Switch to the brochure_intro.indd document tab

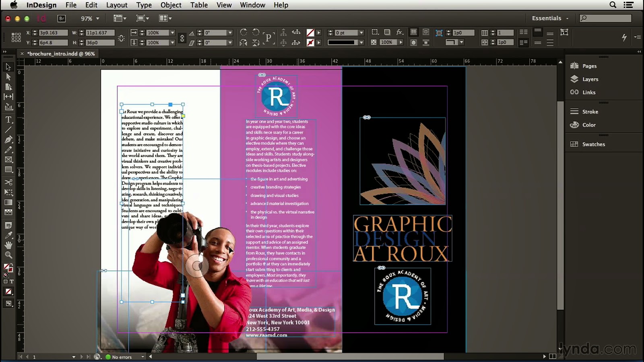pyautogui.click(x=61, y=53)
